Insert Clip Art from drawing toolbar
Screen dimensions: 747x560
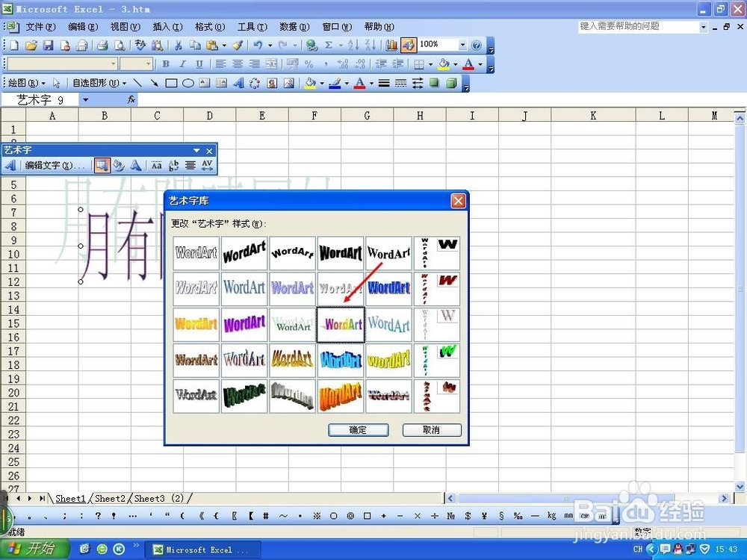pyautogui.click(x=272, y=84)
